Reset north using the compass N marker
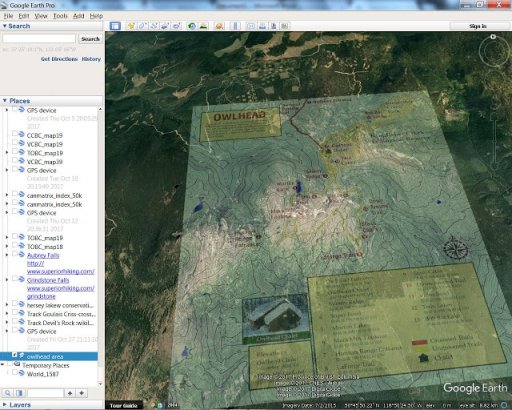512x410 pixels. [493, 37]
